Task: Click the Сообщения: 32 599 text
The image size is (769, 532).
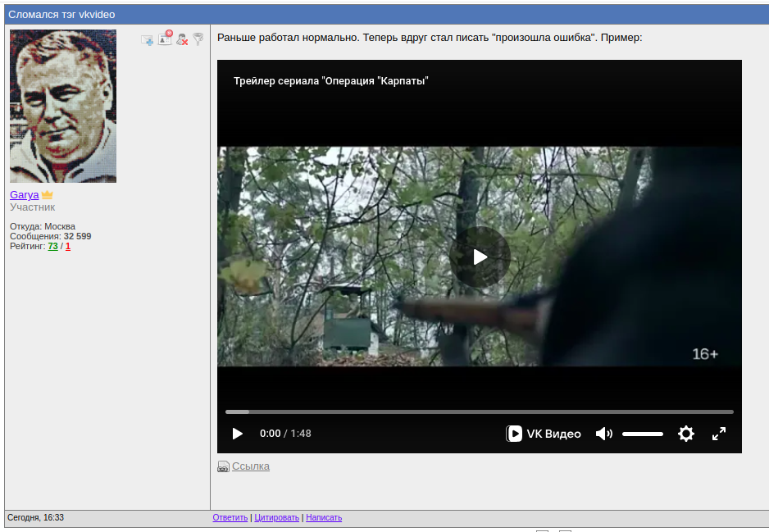Action: pos(51,236)
